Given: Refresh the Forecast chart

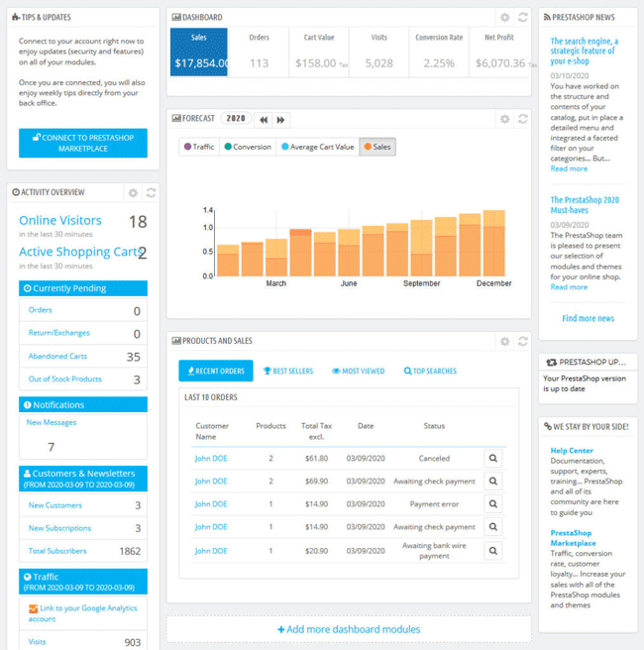Looking at the screenshot, I should coord(522,119).
